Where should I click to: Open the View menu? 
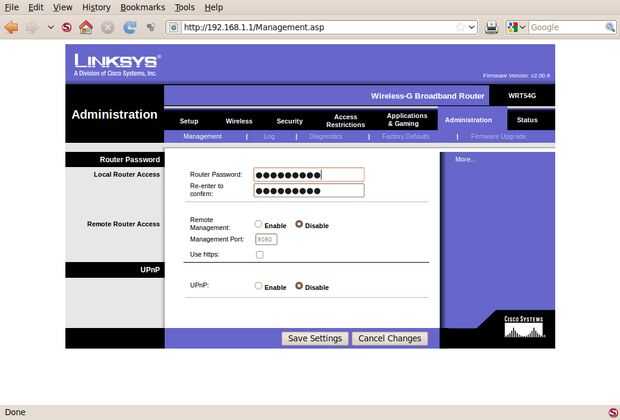62,7
